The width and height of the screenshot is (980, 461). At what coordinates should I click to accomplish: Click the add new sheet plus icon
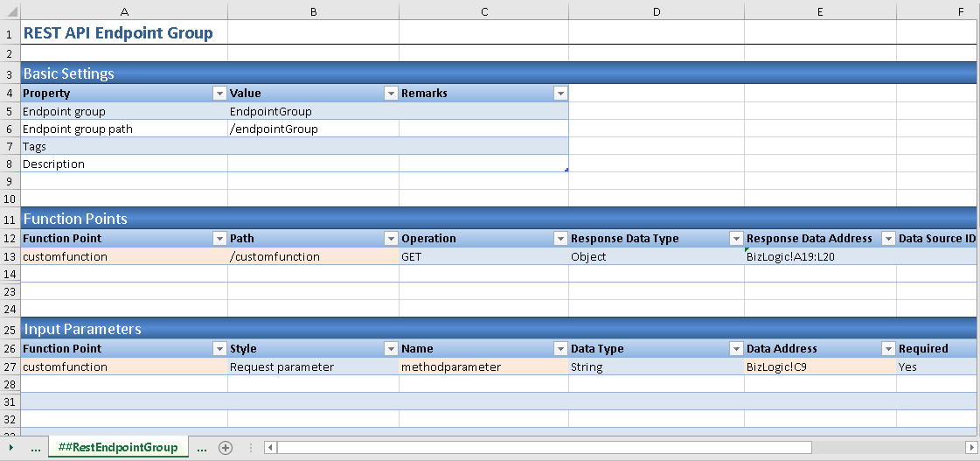[x=226, y=448]
